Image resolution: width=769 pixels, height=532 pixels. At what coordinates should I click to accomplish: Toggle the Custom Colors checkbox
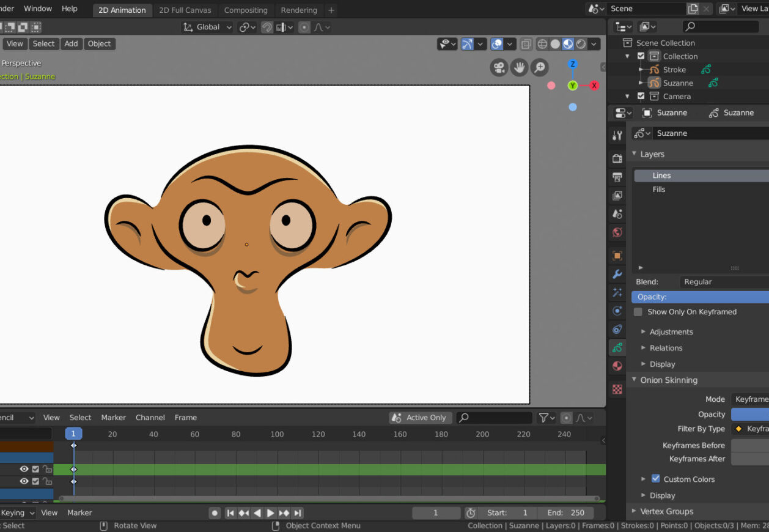click(x=656, y=479)
